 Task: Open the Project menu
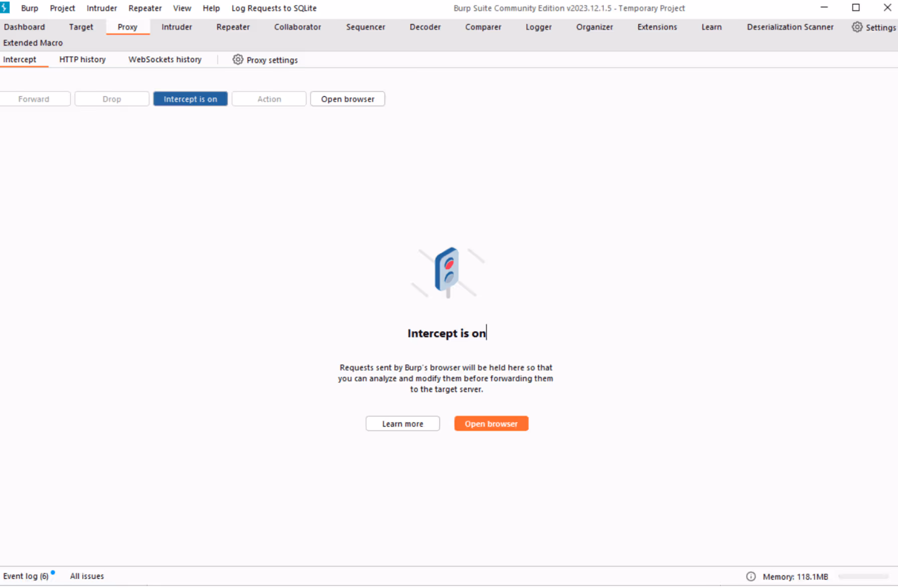[62, 8]
